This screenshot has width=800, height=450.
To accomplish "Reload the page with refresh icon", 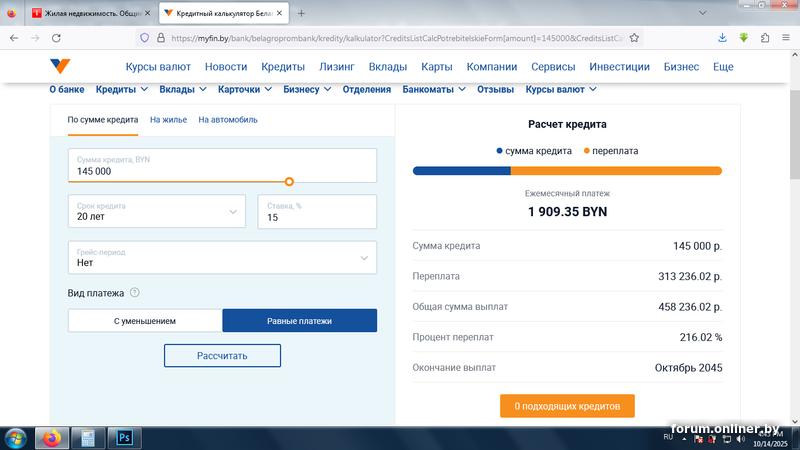I will pyautogui.click(x=56, y=38).
